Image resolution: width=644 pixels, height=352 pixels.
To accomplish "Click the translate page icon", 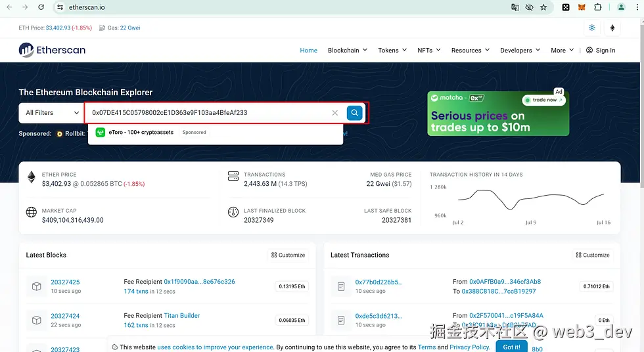I will [515, 7].
